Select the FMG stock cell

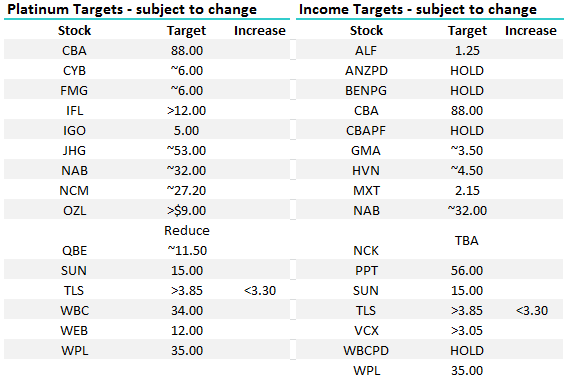click(x=74, y=90)
